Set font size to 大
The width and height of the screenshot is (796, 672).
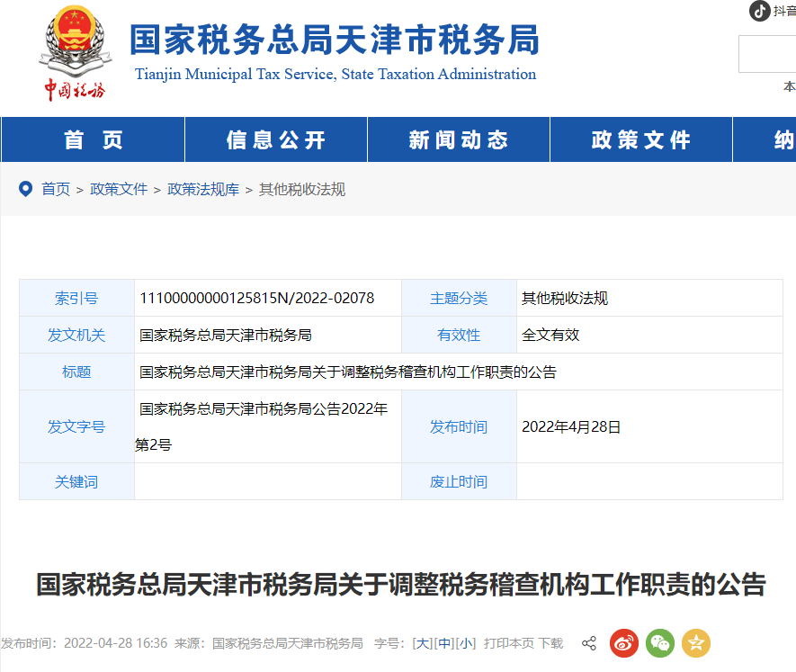[423, 643]
